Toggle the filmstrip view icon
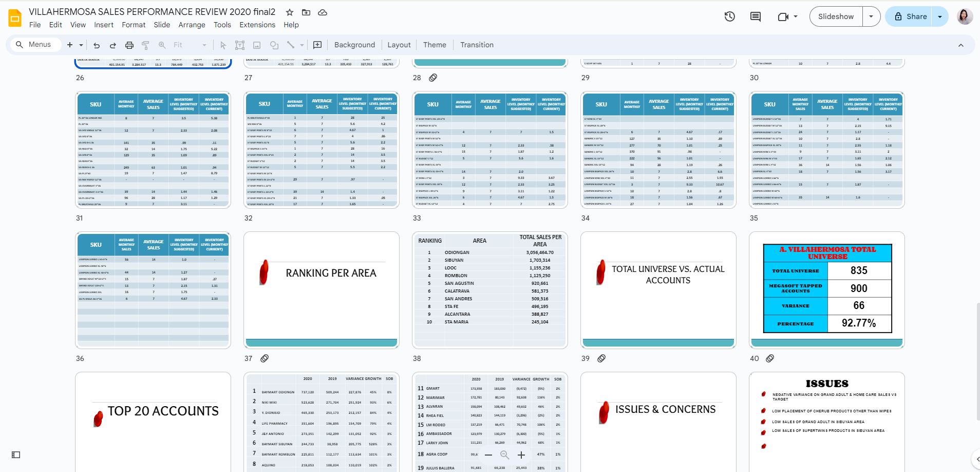 (x=16, y=455)
